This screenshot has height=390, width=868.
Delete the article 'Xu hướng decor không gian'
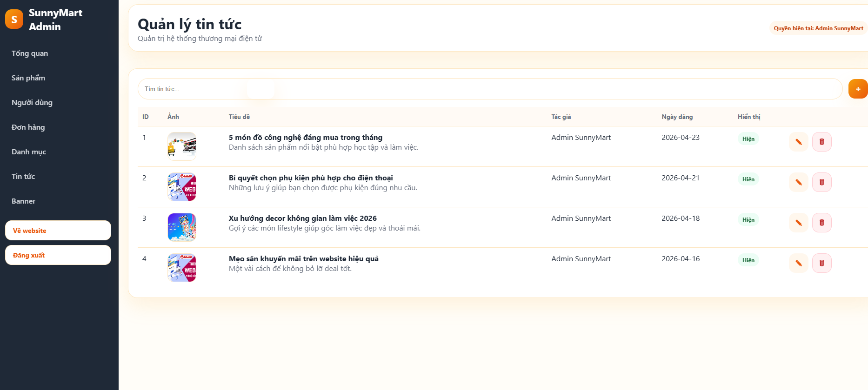[822, 223]
